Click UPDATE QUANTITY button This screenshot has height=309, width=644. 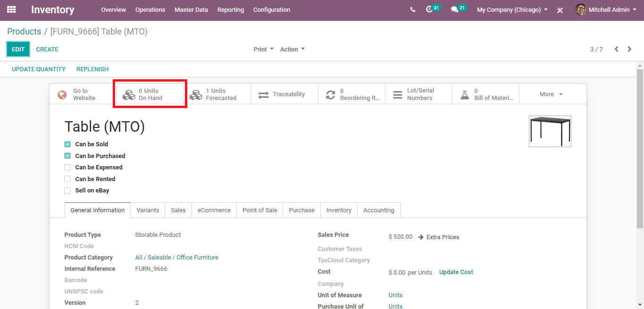(x=39, y=69)
